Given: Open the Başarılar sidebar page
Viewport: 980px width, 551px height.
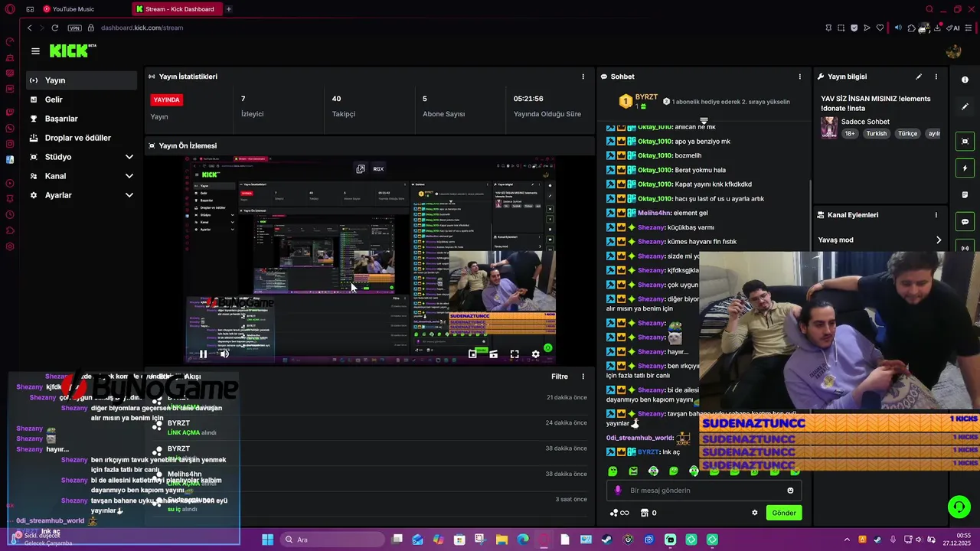Looking at the screenshot, I should point(81,119).
